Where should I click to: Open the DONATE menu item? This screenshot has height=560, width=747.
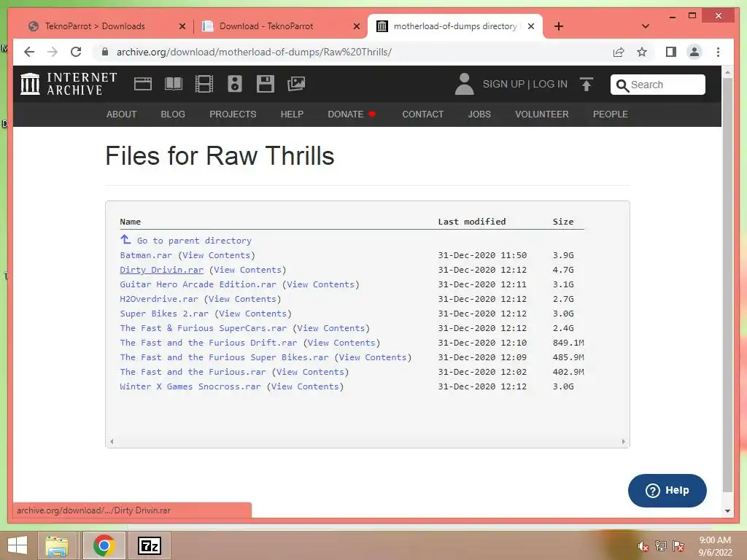tap(352, 114)
